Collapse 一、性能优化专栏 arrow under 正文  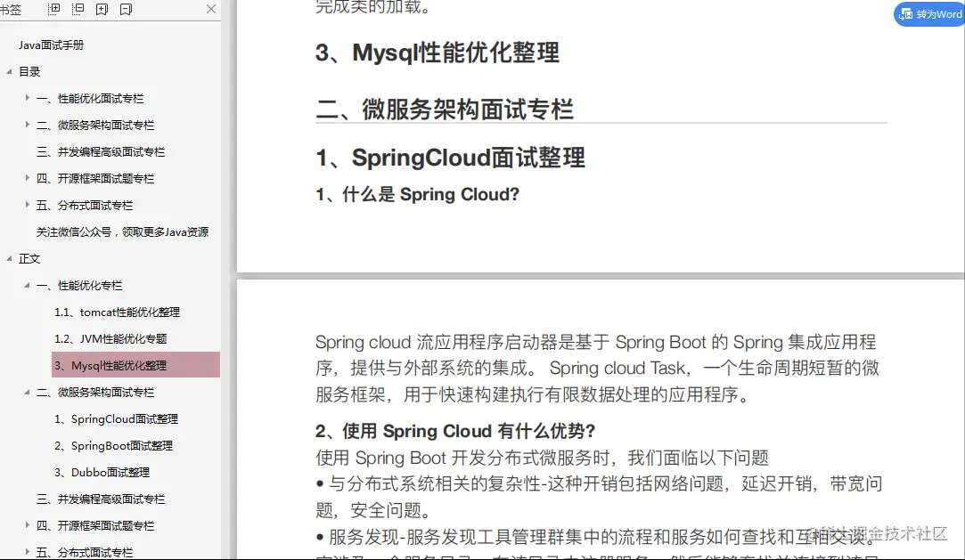tap(27, 285)
